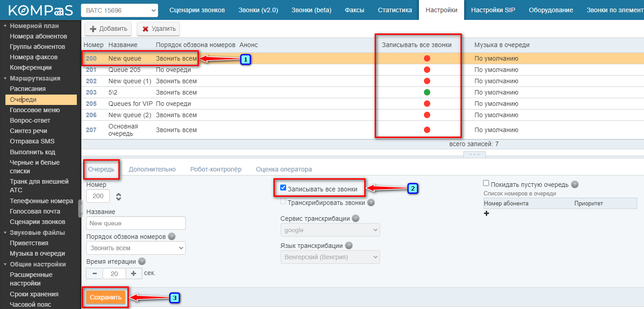Collapse the Маршрутизация section
Viewport: 644px width, 309px height.
pyautogui.click(x=5, y=78)
